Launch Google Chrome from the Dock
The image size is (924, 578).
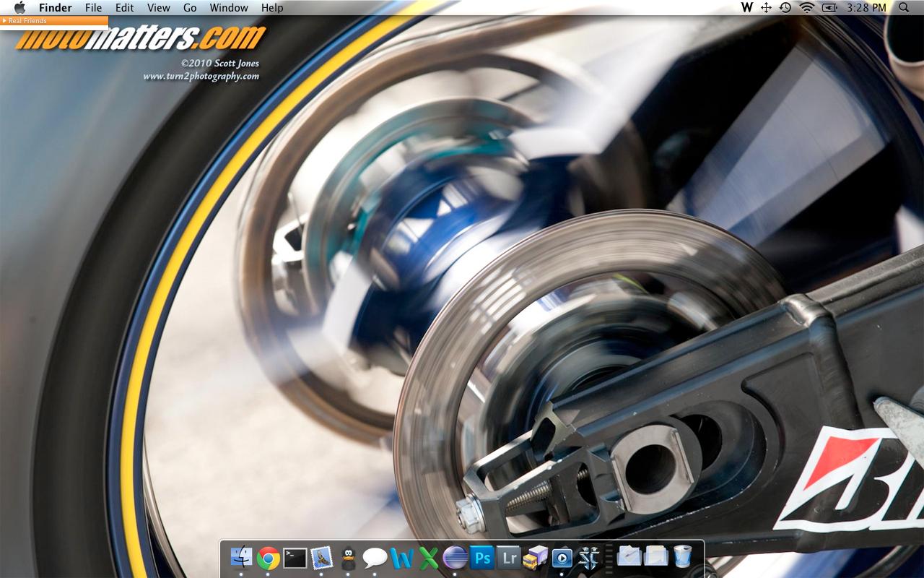click(268, 557)
